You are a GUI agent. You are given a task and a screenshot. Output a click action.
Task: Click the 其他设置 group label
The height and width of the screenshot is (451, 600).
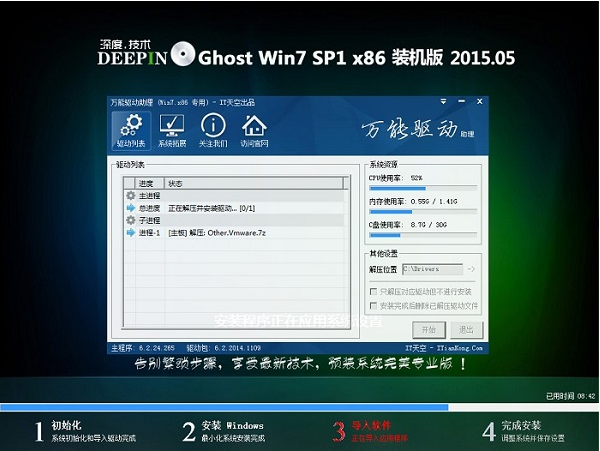[383, 253]
